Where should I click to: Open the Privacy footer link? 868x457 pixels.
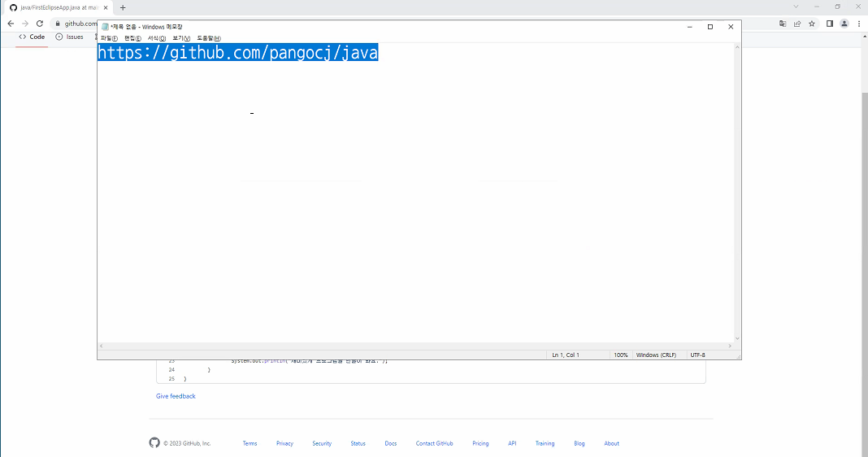284,443
